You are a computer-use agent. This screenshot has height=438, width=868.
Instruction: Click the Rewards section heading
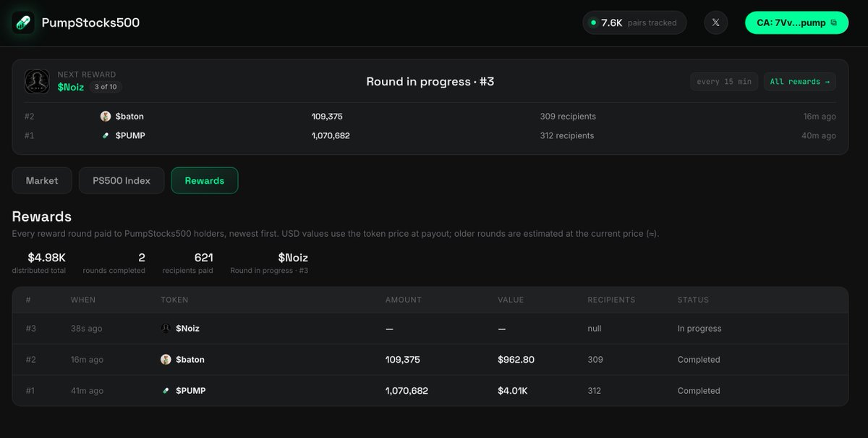[x=42, y=216]
